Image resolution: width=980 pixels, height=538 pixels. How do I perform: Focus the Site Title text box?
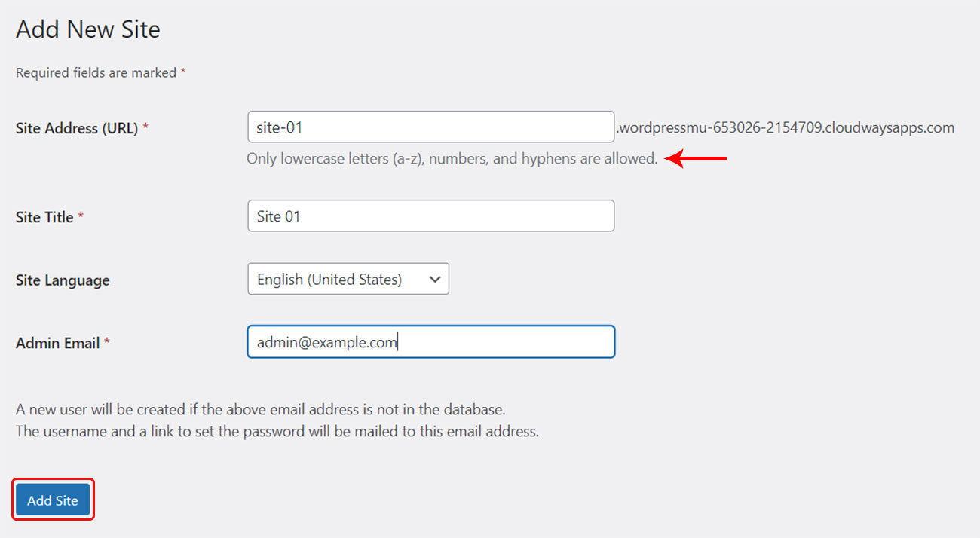[430, 216]
